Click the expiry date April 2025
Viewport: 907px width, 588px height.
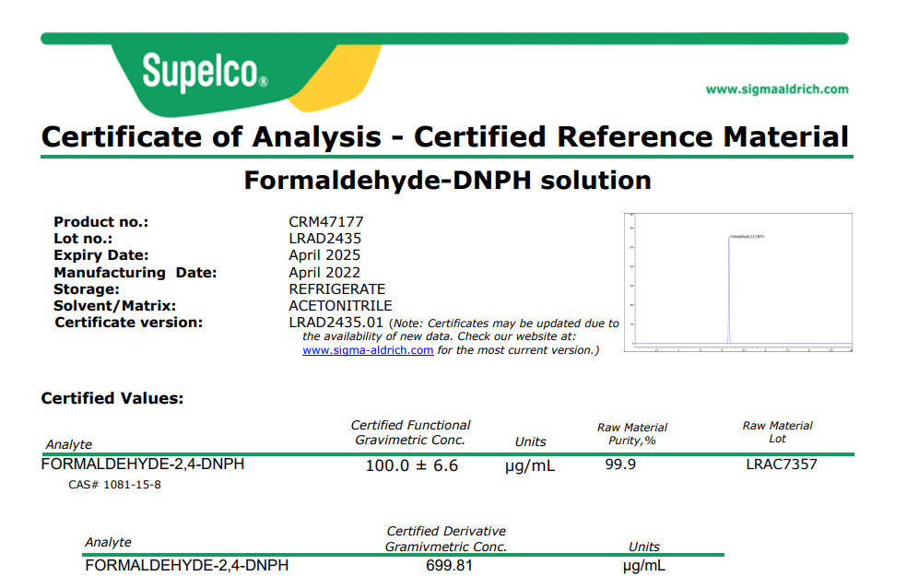click(x=324, y=255)
